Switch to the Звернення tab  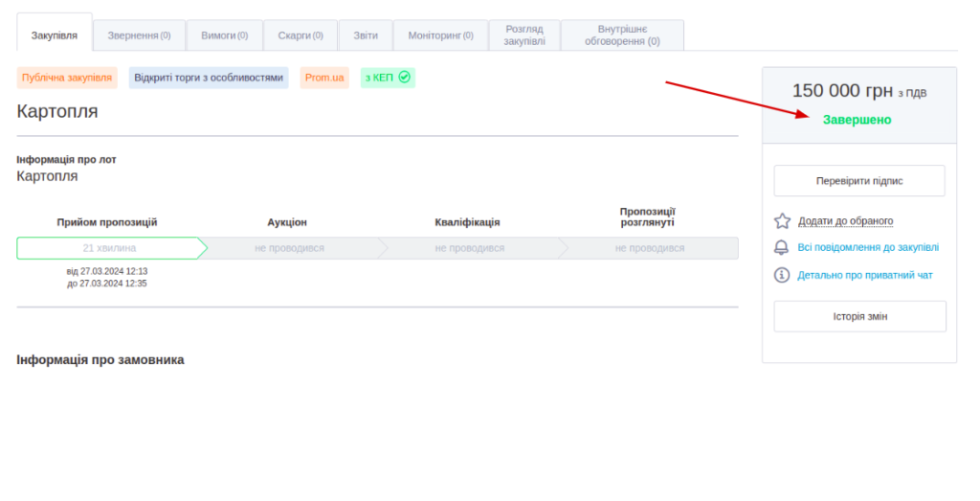(x=139, y=35)
